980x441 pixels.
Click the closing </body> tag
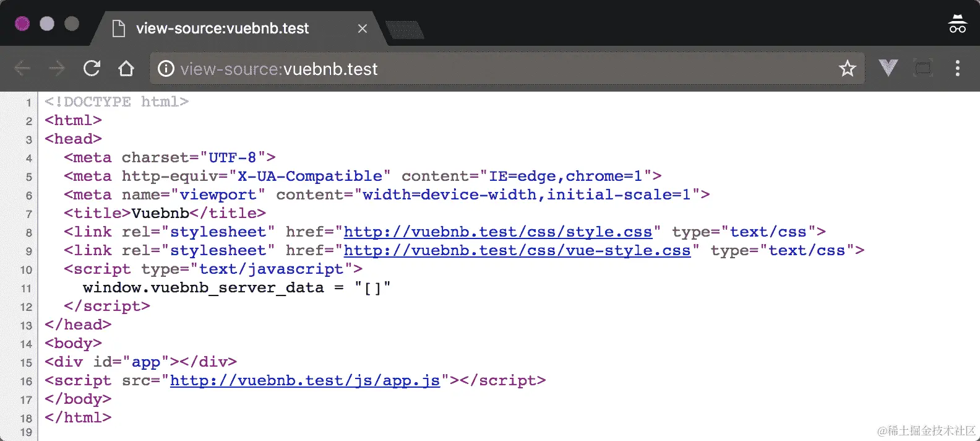point(78,399)
